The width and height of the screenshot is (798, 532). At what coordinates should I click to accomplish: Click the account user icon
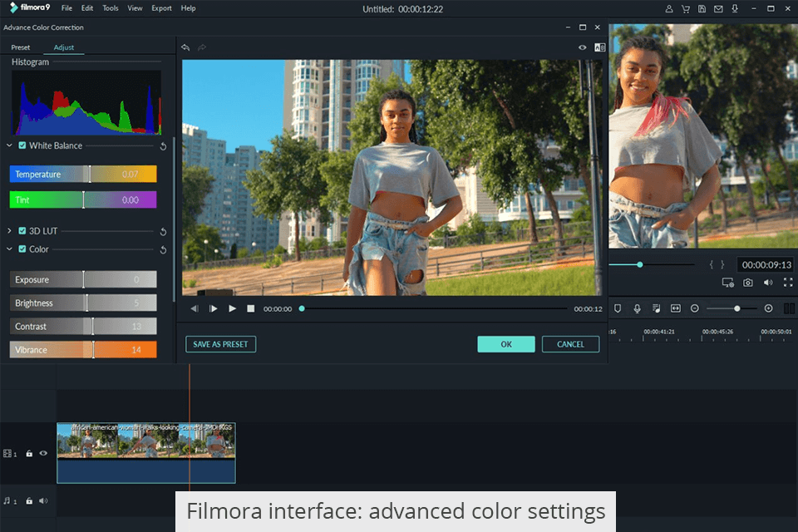tap(669, 8)
